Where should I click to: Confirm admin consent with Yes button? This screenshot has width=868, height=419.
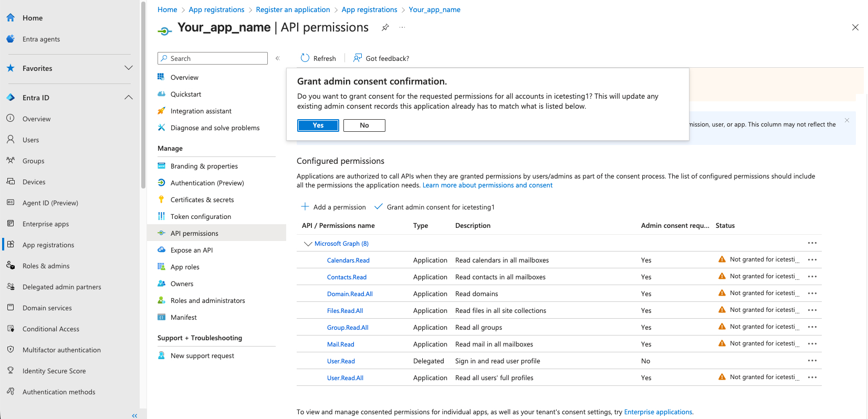tap(318, 125)
